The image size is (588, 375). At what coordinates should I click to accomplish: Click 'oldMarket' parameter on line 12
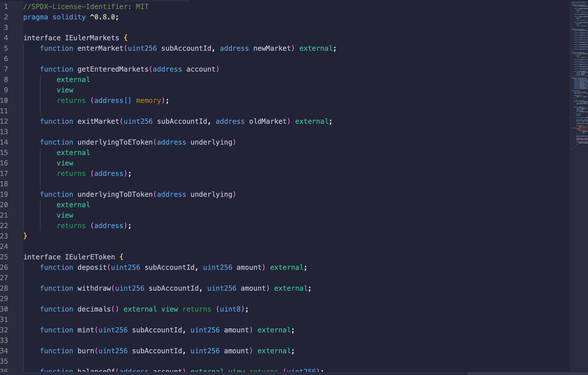268,121
